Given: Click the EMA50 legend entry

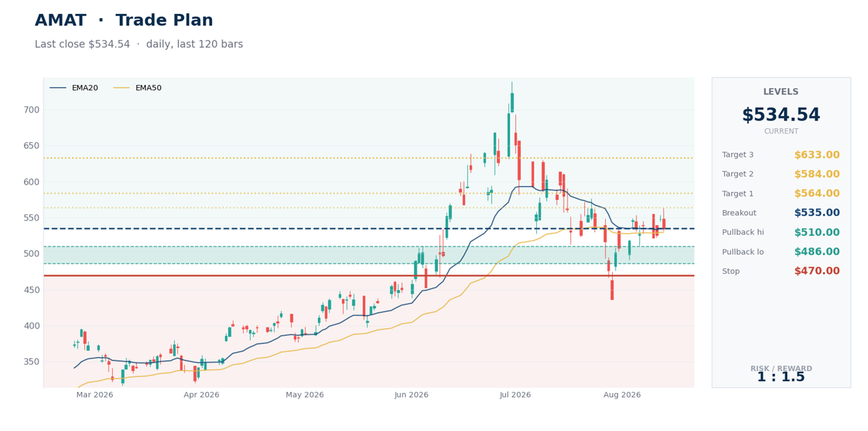Looking at the screenshot, I should coord(138,88).
